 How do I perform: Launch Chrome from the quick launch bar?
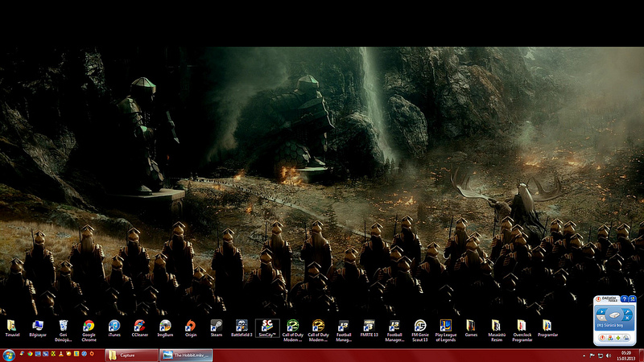(x=30, y=353)
